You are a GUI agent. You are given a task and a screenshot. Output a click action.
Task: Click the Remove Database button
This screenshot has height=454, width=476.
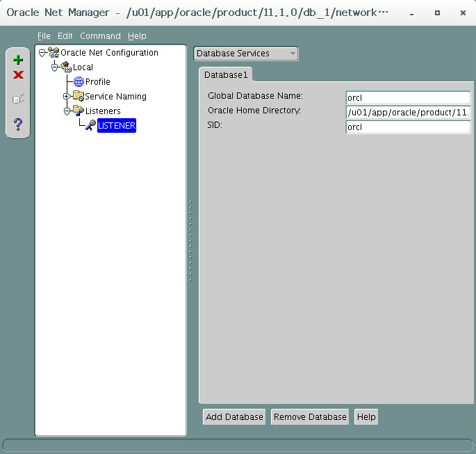pos(310,416)
